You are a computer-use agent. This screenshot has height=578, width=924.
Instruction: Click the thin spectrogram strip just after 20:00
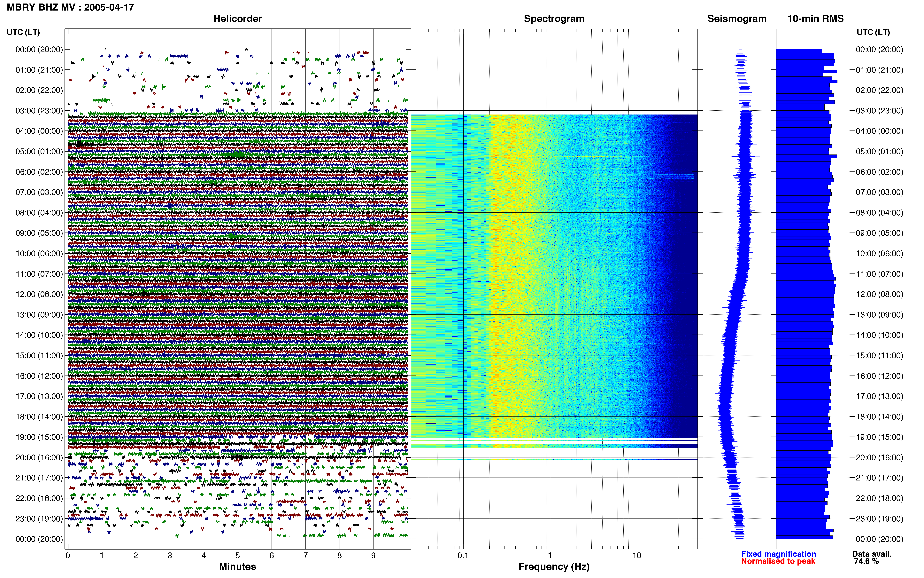[554, 460]
